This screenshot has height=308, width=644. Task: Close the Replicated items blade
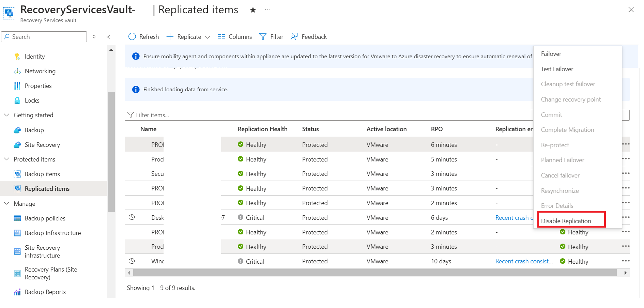point(631,10)
